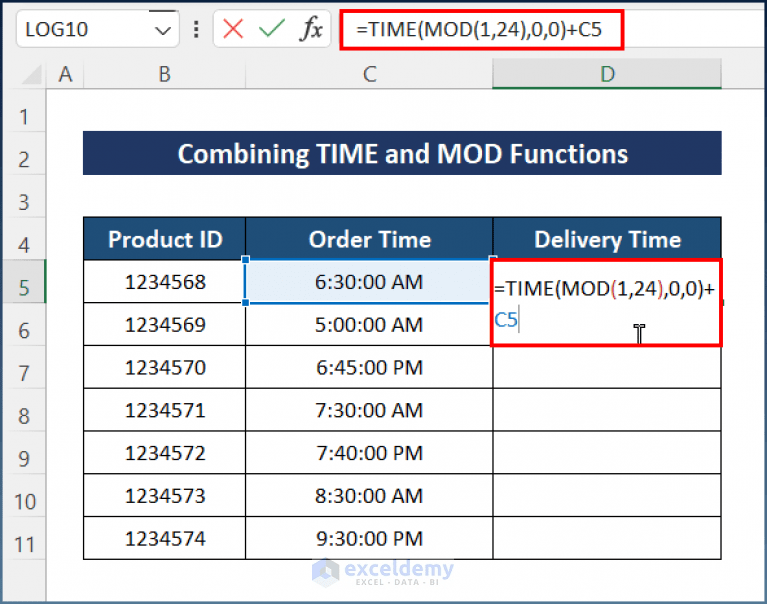Viewport: 767px width, 604px height.
Task: Expand the Name Box dropdown arrow
Action: (x=162, y=30)
